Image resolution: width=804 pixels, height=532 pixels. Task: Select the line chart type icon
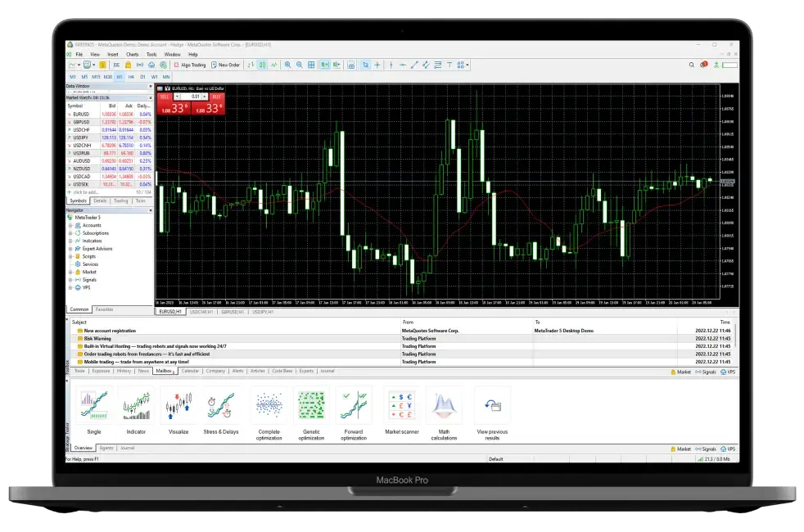pos(275,65)
